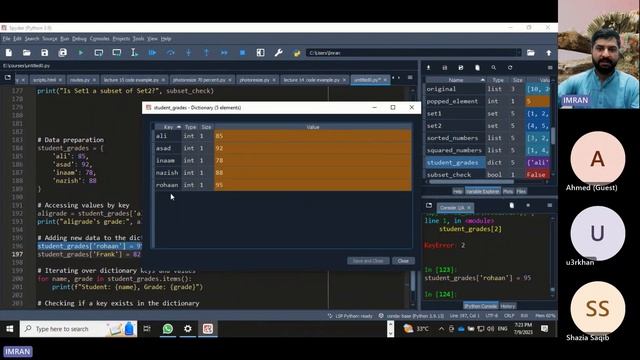640x360 pixels.
Task: Sort Variable Explorer by Name column header
Action: click(456, 80)
